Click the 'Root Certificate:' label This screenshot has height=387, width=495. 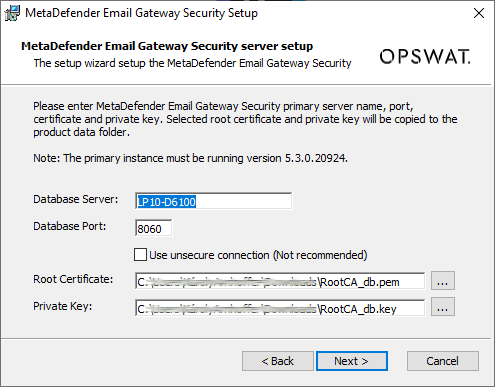tap(73, 279)
